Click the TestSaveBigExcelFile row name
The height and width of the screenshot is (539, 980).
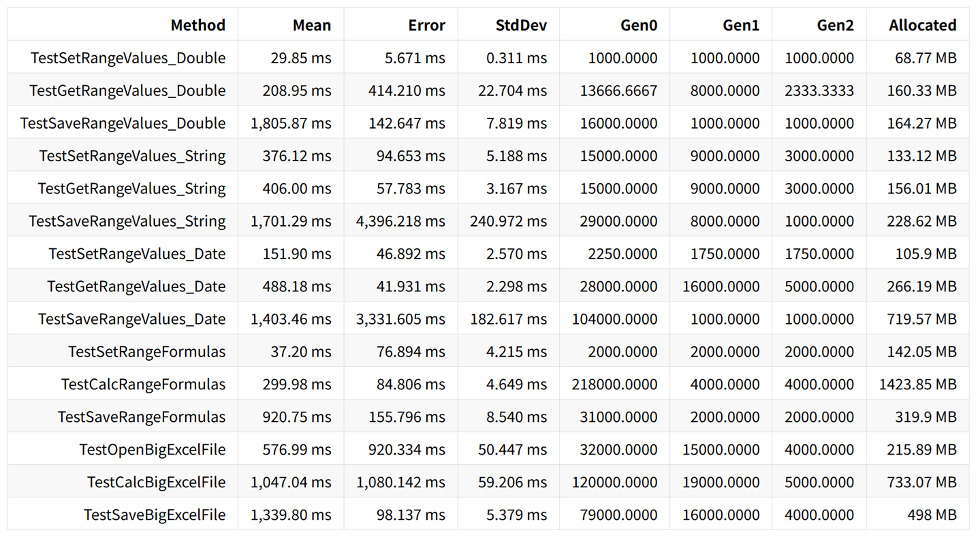(x=155, y=515)
